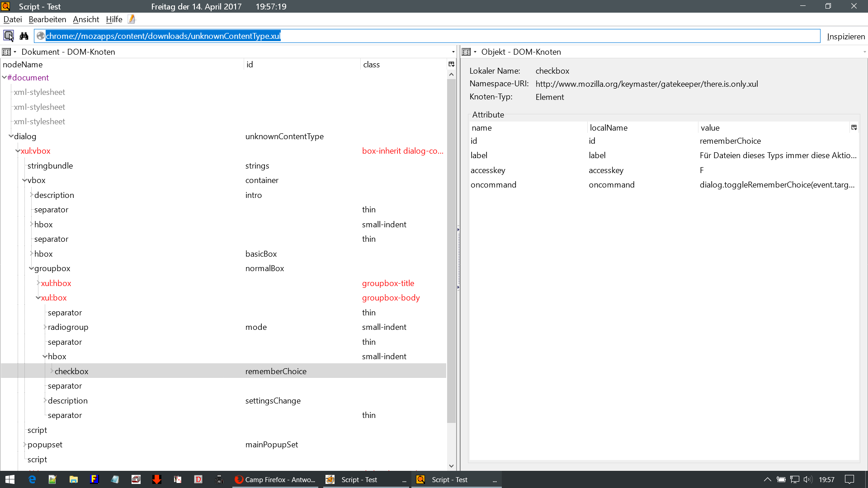
Task: Click the select element by click icon
Action: [x=9, y=36]
